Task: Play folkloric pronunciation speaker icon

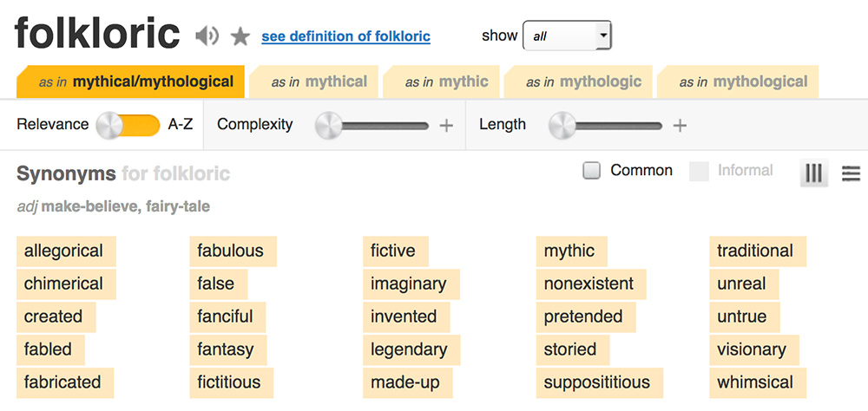Action: click(x=207, y=36)
